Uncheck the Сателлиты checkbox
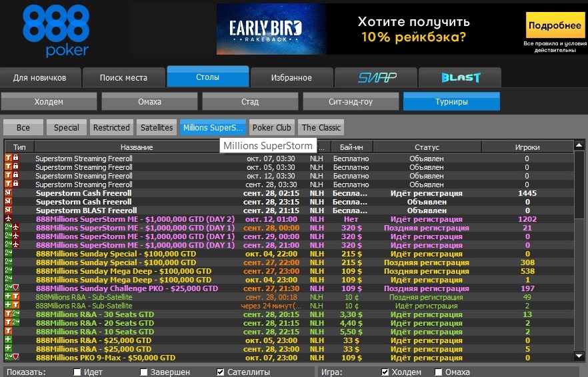This screenshot has width=588, height=377. (221, 372)
